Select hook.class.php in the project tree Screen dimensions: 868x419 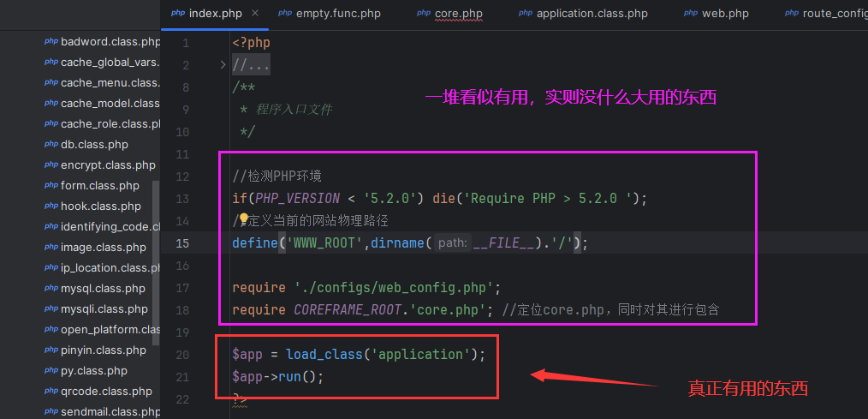[100, 207]
